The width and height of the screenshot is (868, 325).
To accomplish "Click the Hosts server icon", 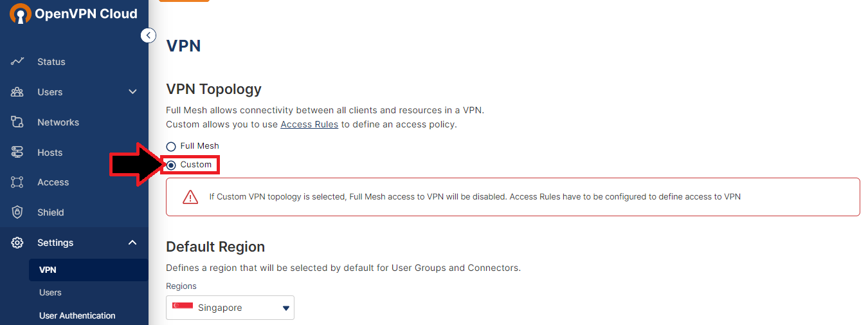I will tap(17, 153).
